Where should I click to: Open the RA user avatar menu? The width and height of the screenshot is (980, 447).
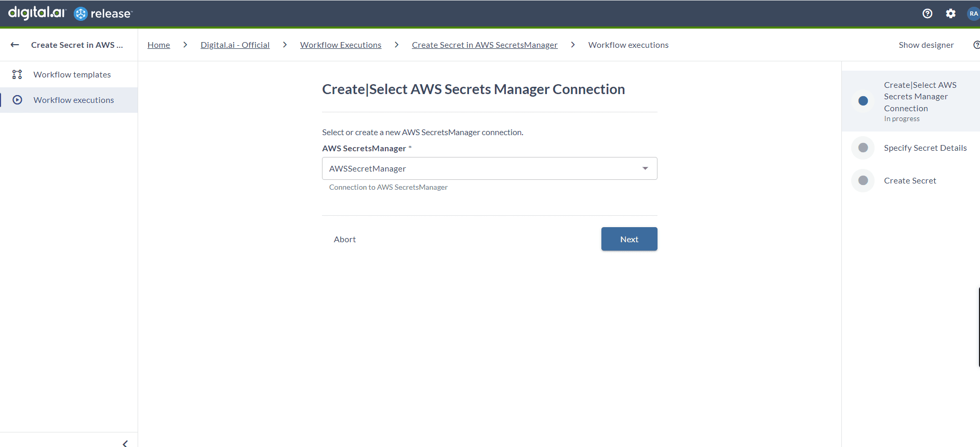pyautogui.click(x=973, y=14)
